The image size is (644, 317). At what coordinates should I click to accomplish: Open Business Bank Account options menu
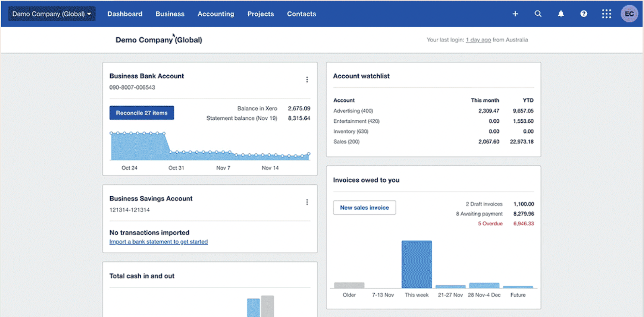pyautogui.click(x=307, y=80)
